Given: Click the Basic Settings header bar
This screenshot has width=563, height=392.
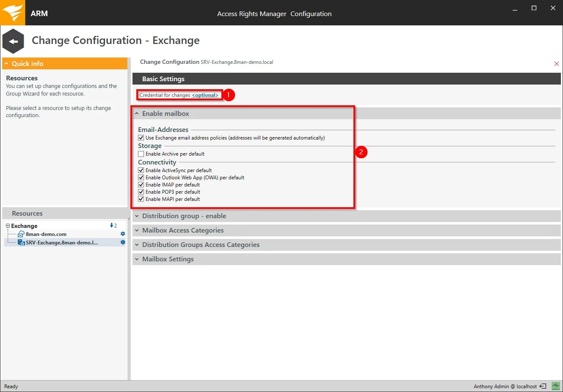Looking at the screenshot, I should 346,79.
